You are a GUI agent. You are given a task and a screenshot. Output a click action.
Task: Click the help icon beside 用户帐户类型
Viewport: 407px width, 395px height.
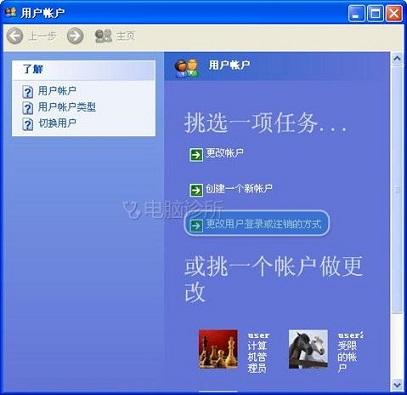tap(28, 108)
